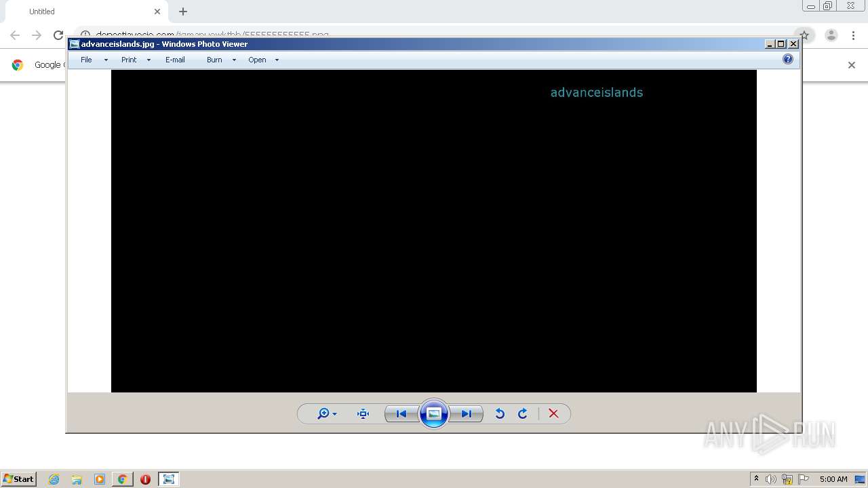This screenshot has height=488, width=868.
Task: Show hidden system tray icons
Action: pyautogui.click(x=756, y=479)
